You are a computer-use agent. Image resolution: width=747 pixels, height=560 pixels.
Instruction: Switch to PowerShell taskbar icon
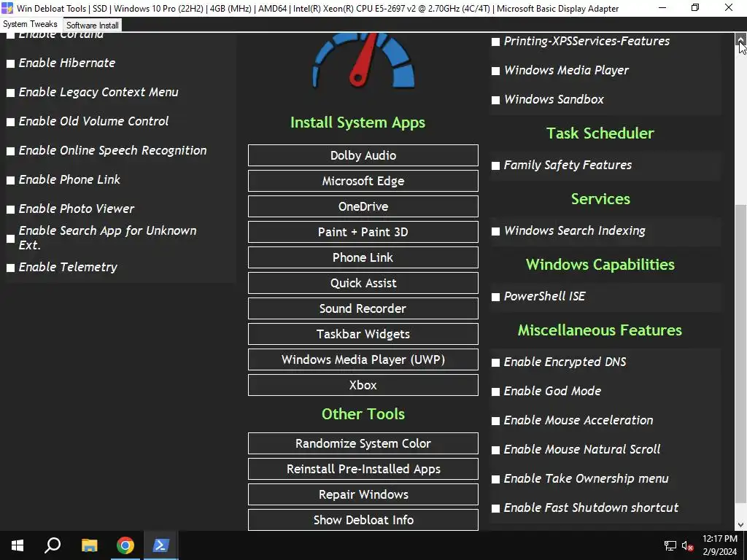pos(160,545)
